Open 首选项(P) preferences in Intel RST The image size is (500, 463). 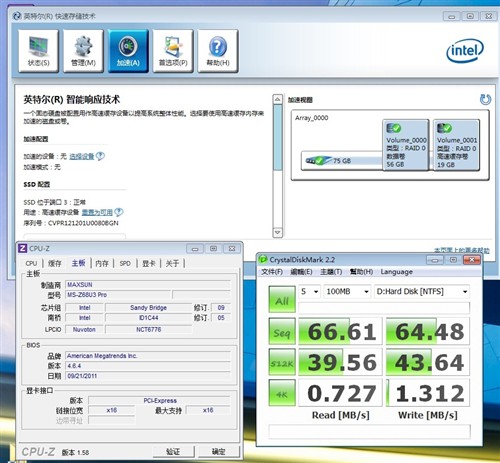[x=173, y=51]
